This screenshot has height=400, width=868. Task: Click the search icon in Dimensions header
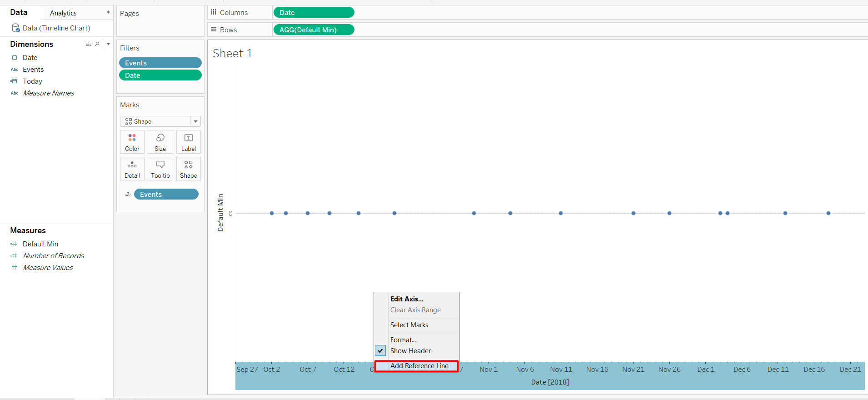[x=97, y=44]
